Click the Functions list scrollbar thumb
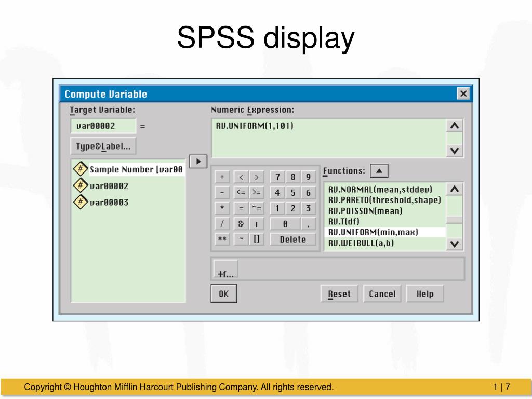This screenshot has height=399, width=532. [454, 220]
